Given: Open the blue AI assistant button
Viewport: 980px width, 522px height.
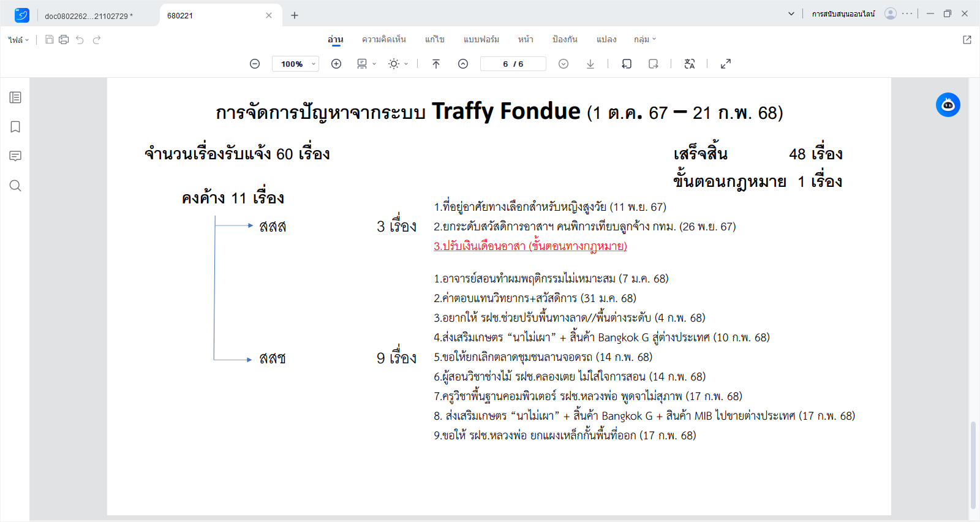Looking at the screenshot, I should click(x=948, y=105).
